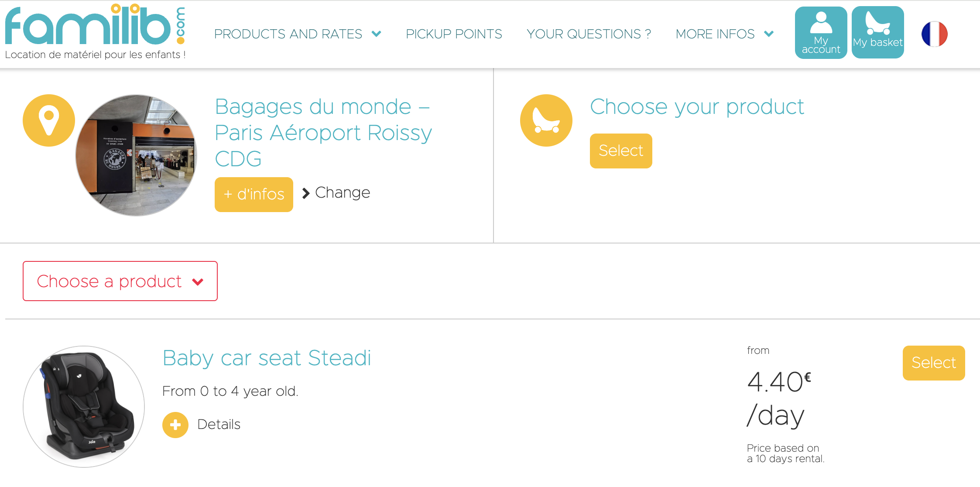Click the Change pickup point link
The image size is (980, 487).
(343, 192)
